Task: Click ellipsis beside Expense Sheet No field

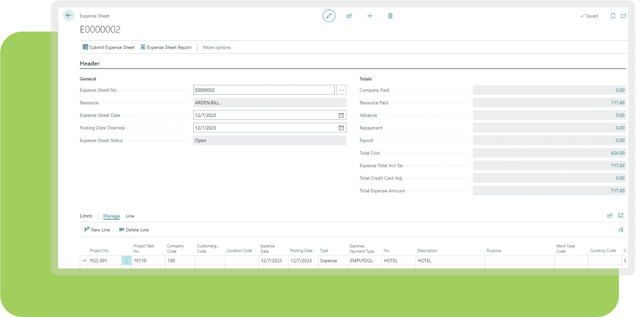Action: click(x=341, y=90)
